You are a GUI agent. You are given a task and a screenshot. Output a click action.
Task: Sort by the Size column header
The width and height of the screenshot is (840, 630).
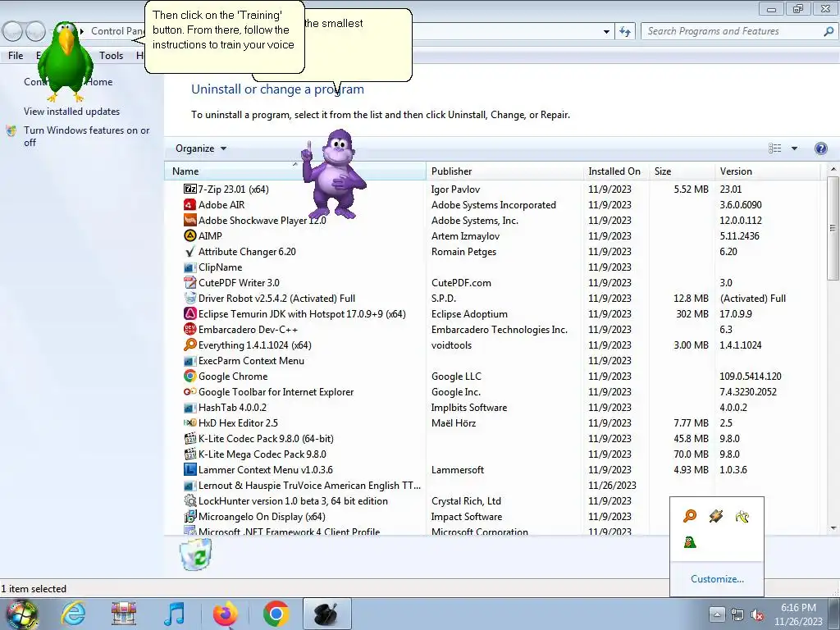pos(682,171)
